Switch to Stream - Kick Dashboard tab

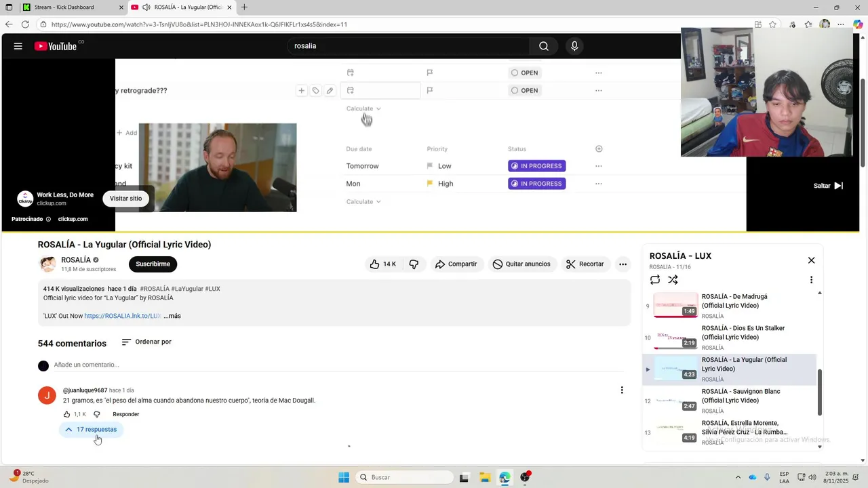(73, 7)
